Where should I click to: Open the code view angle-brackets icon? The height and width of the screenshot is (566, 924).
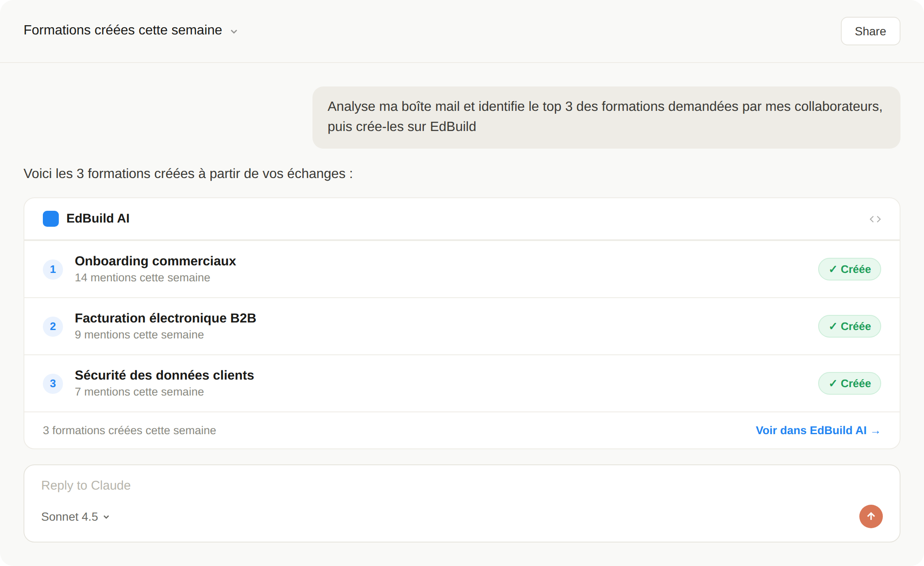tap(875, 219)
